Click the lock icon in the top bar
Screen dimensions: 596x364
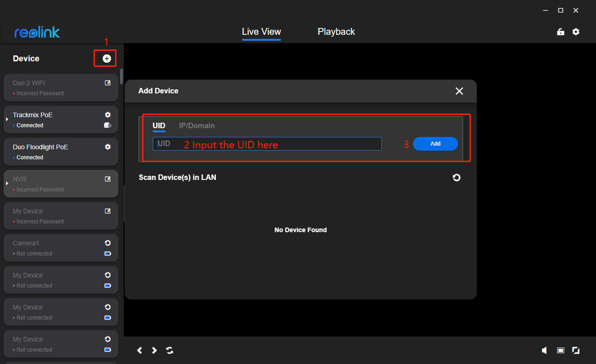[x=560, y=32]
